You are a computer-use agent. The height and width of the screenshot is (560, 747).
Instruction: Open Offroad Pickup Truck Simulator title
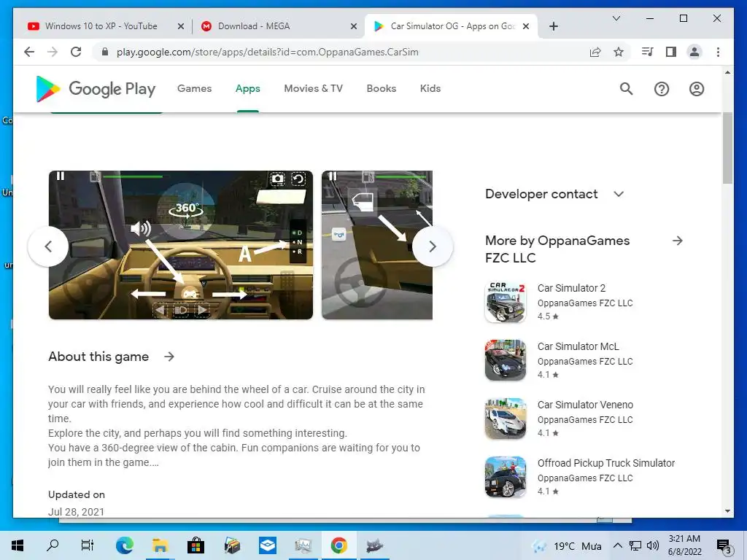606,463
